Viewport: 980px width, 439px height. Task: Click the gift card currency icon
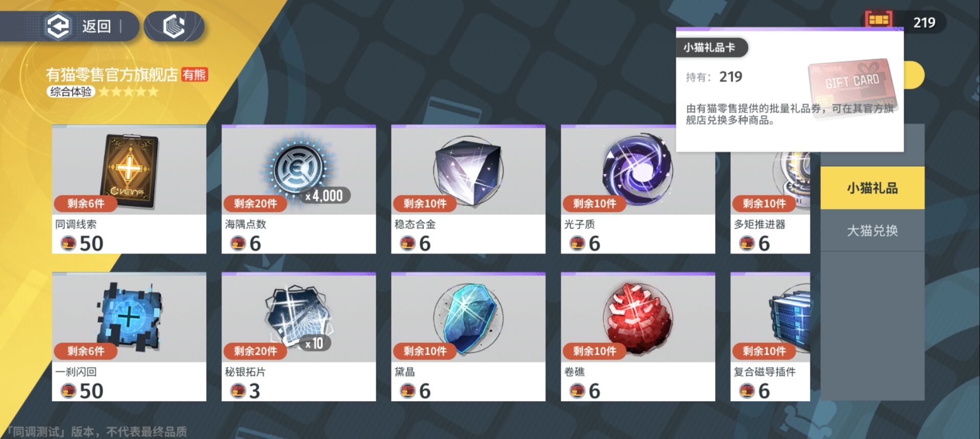pyautogui.click(x=878, y=20)
